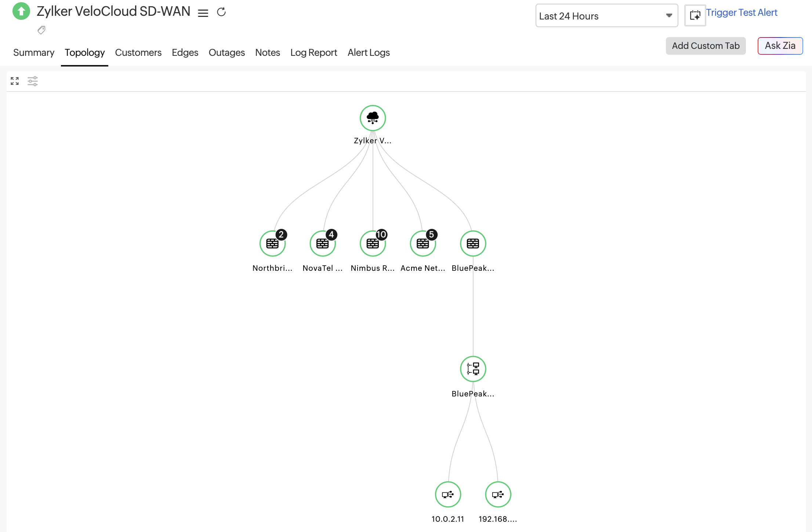Click the Ask Zia button
The height and width of the screenshot is (532, 812).
pyautogui.click(x=780, y=46)
